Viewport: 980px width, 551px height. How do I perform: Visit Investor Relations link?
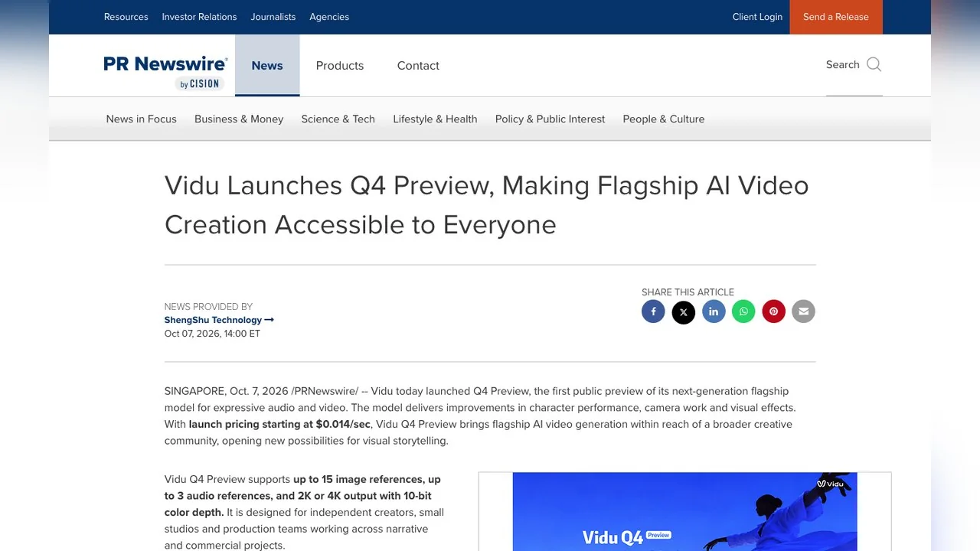(200, 17)
